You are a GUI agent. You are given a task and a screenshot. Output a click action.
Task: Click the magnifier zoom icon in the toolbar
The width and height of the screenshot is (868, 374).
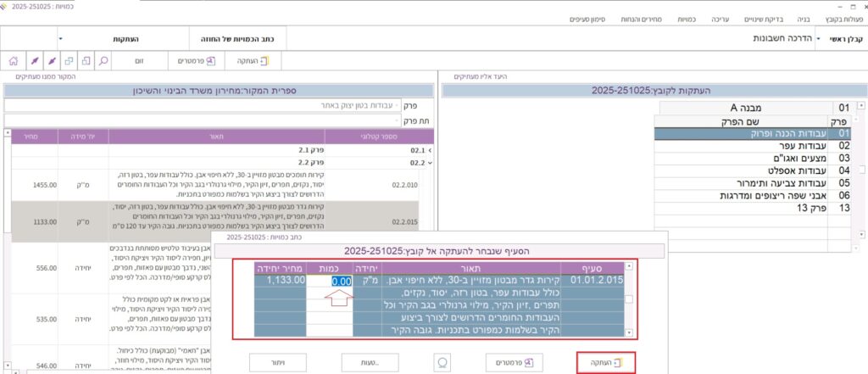pos(102,61)
